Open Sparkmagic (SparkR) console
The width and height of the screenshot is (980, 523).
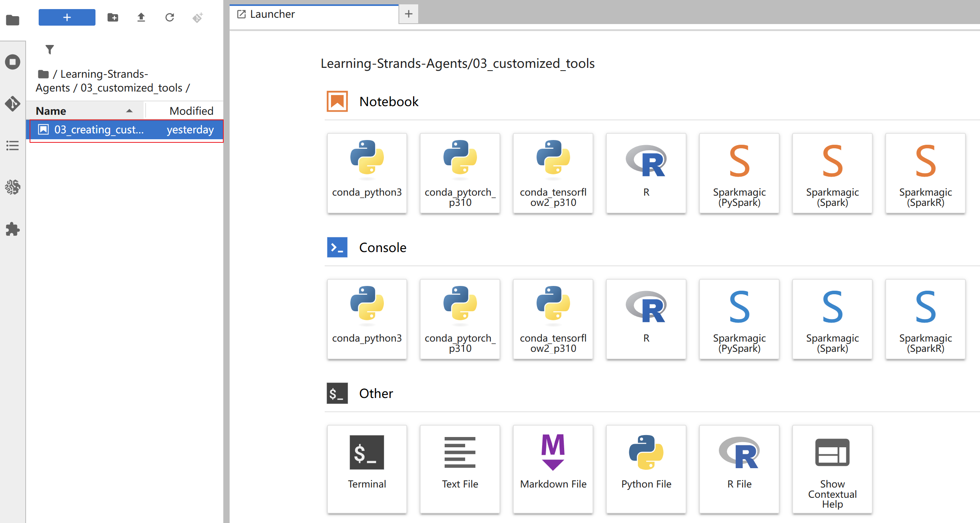(926, 319)
